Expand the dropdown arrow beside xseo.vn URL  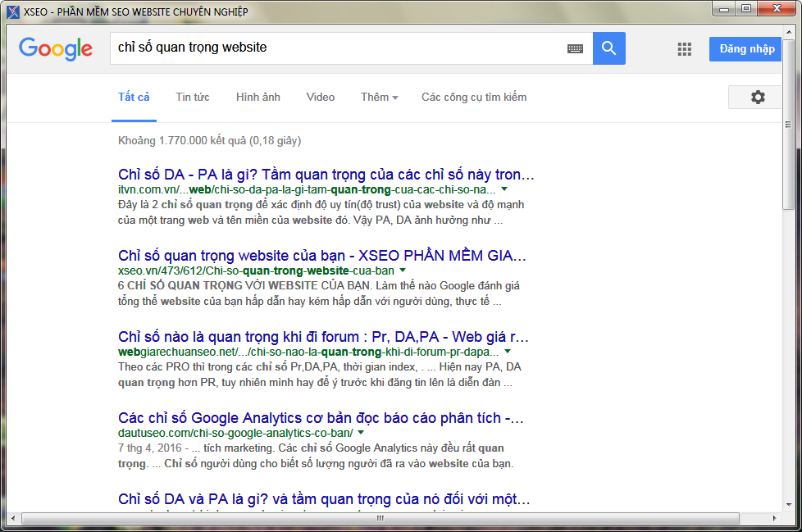point(403,271)
